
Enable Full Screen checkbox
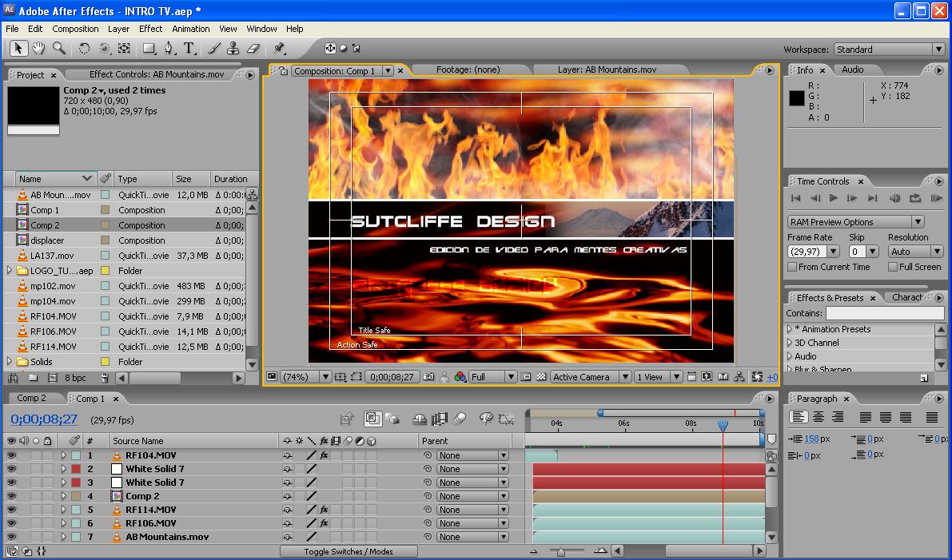coord(893,267)
